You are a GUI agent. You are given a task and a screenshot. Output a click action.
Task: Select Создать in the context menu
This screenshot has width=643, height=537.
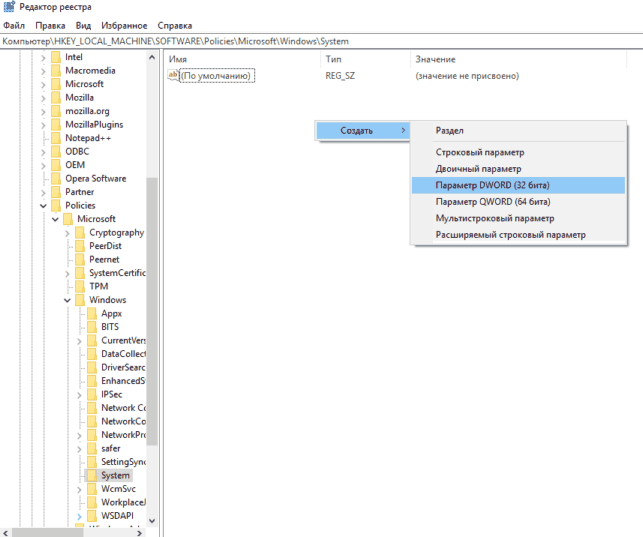[363, 130]
